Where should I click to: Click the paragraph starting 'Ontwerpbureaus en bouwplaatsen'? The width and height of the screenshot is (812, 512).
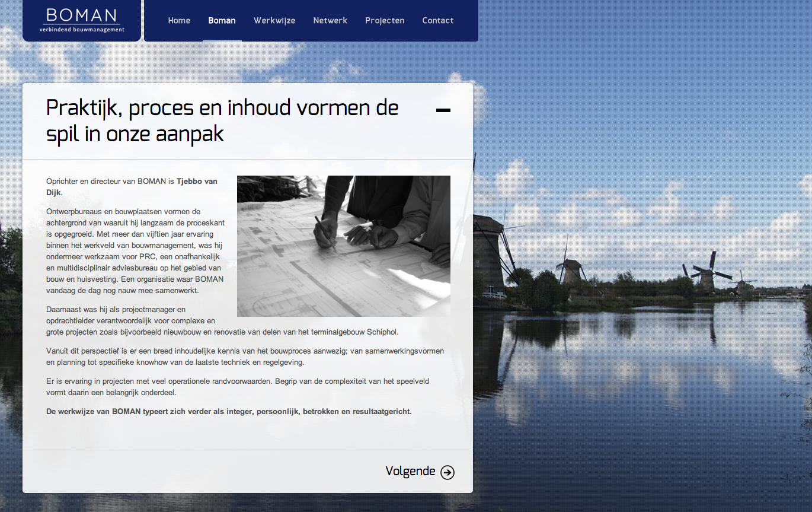pyautogui.click(x=135, y=251)
